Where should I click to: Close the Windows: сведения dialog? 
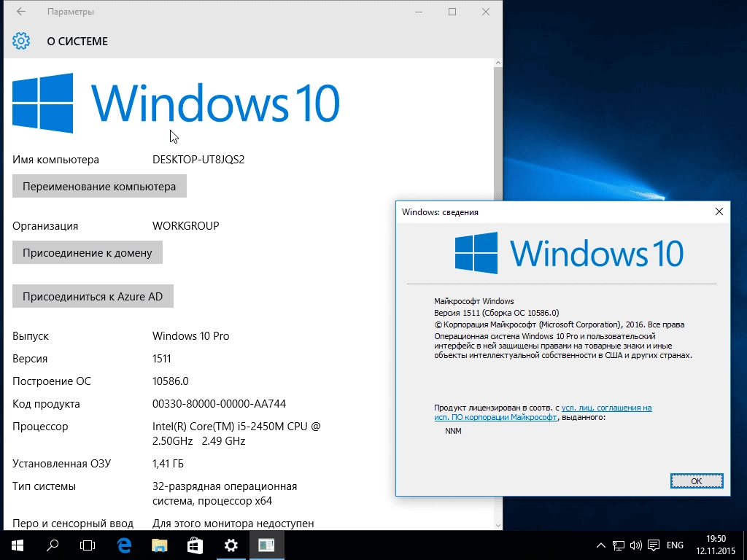click(x=719, y=212)
